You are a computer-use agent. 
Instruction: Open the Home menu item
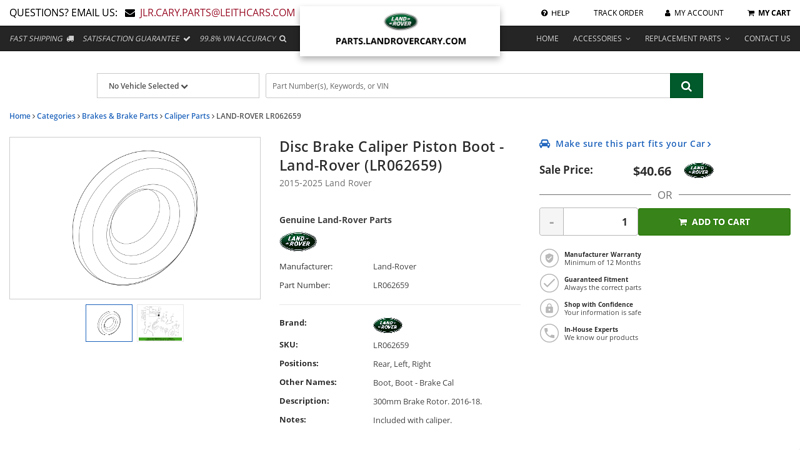pos(547,39)
